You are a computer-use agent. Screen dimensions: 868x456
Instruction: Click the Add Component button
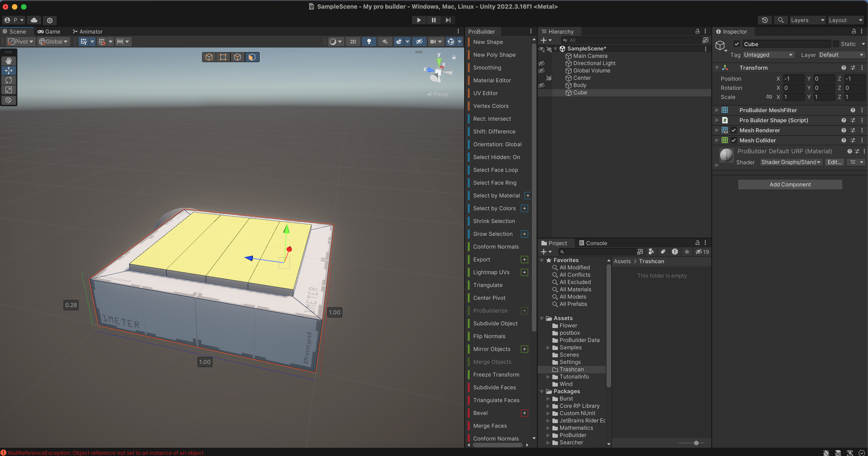click(x=790, y=185)
